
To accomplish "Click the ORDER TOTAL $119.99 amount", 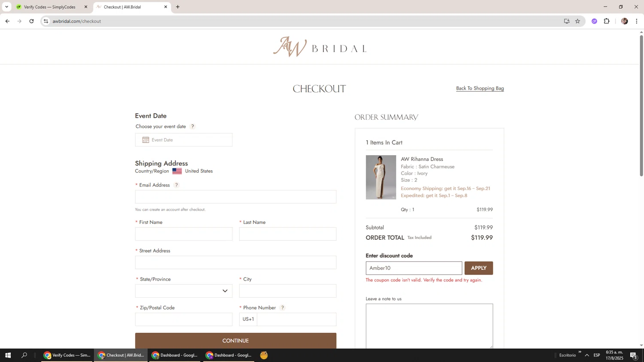I will click(x=482, y=238).
